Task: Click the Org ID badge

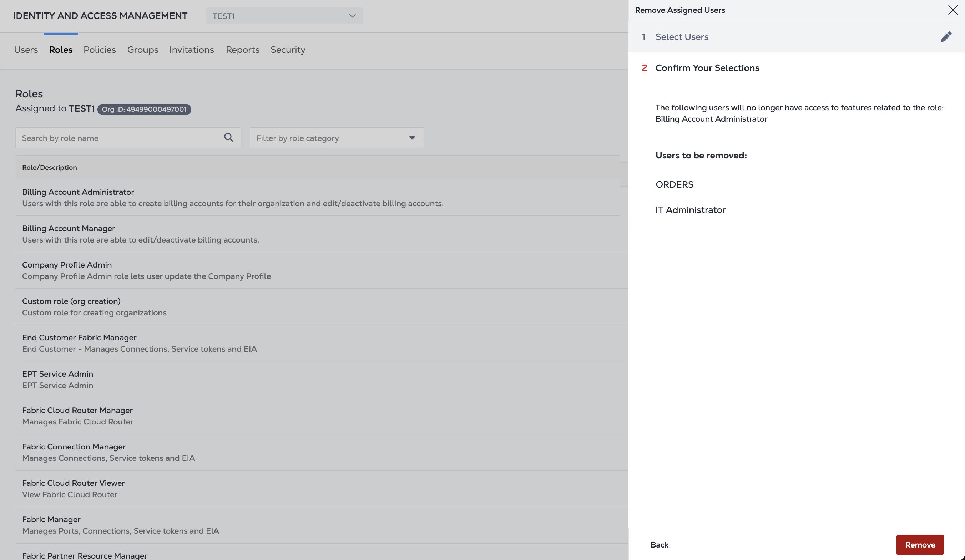Action: (145, 109)
